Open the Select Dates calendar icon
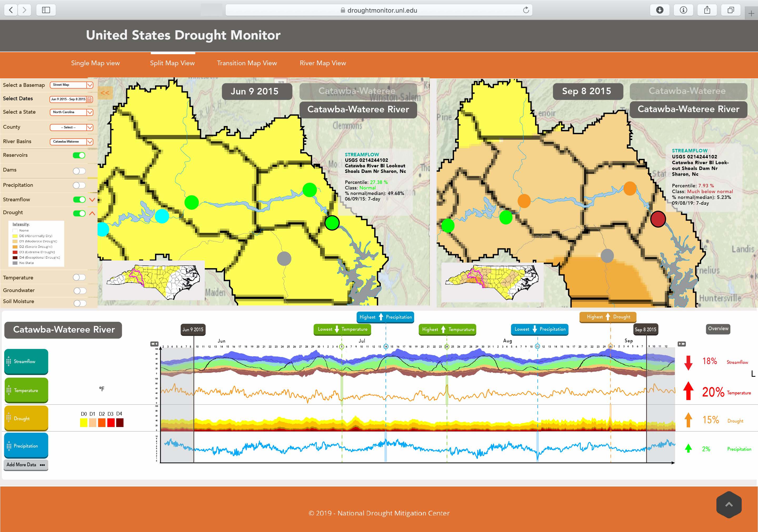758x532 pixels. [x=89, y=99]
